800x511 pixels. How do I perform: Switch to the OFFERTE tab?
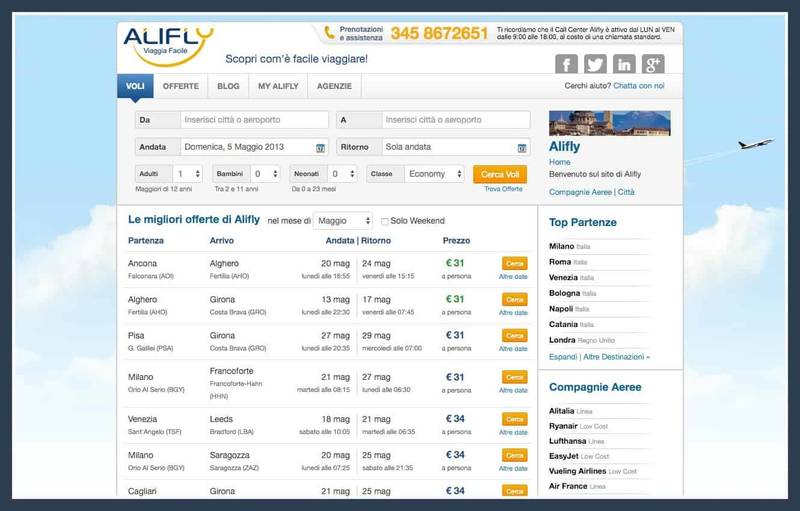[181, 87]
